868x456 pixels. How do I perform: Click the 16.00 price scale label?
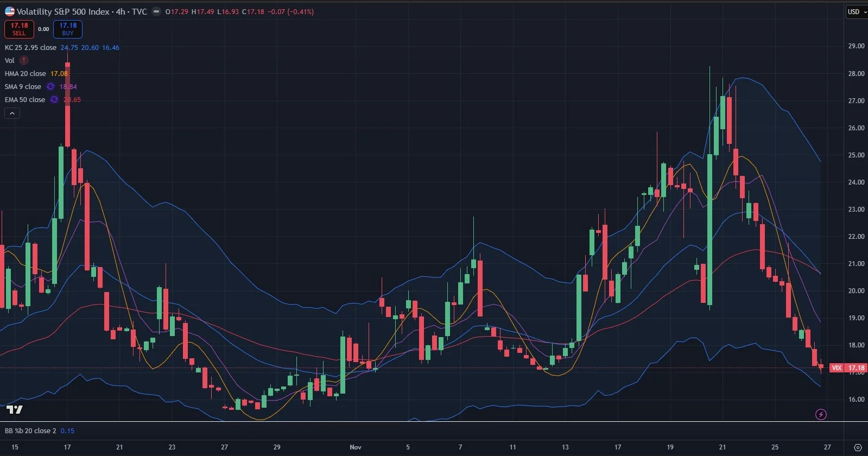(856, 399)
